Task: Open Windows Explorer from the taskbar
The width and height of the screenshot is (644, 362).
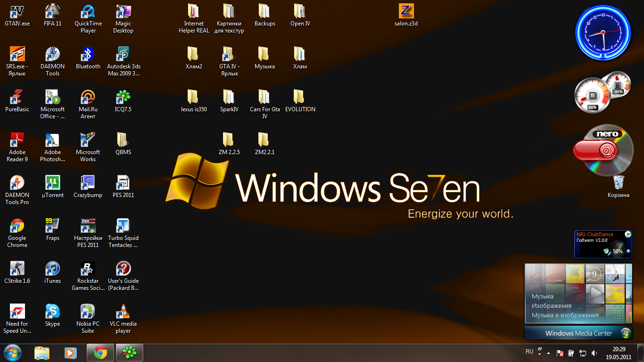Action: [42, 353]
